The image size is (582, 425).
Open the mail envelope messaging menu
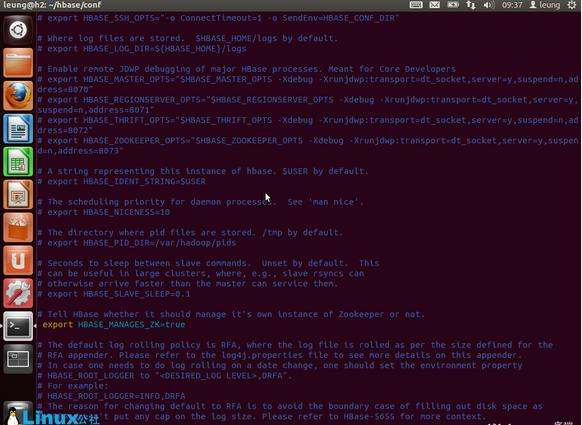435,5
